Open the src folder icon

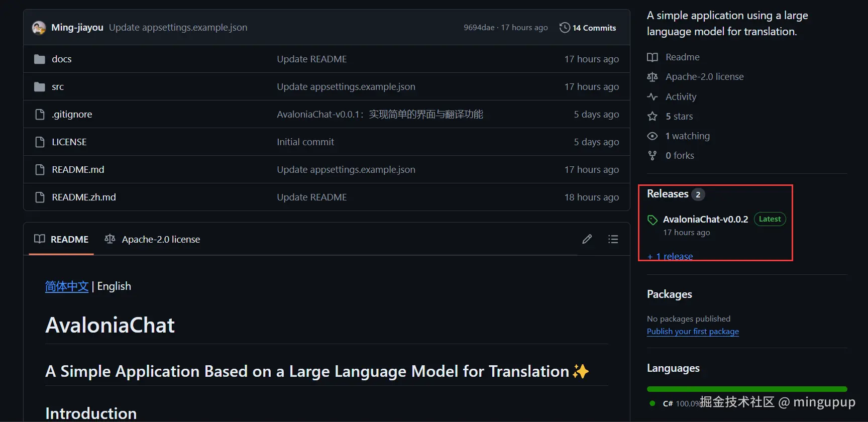point(40,87)
